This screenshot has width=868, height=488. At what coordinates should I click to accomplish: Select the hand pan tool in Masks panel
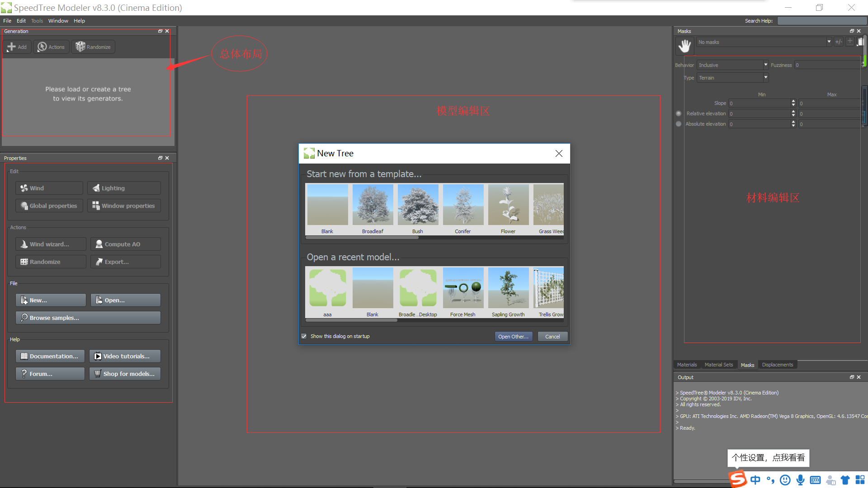pyautogui.click(x=684, y=46)
